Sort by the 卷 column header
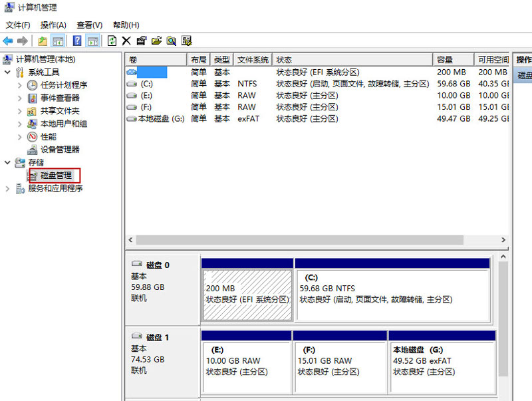The height and width of the screenshot is (401, 532). (156, 60)
